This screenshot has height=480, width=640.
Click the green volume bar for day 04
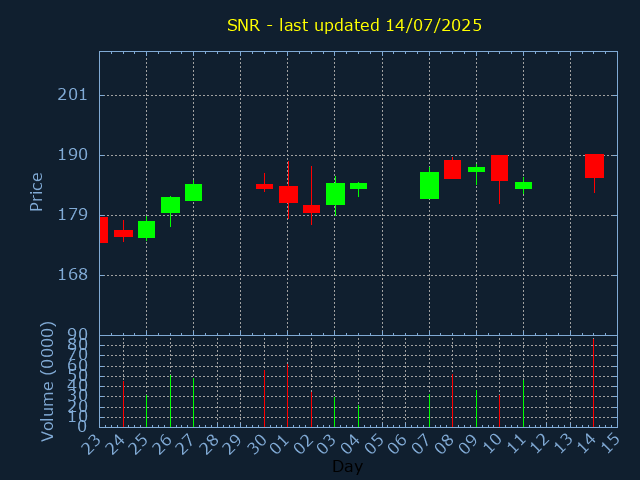[358, 416]
